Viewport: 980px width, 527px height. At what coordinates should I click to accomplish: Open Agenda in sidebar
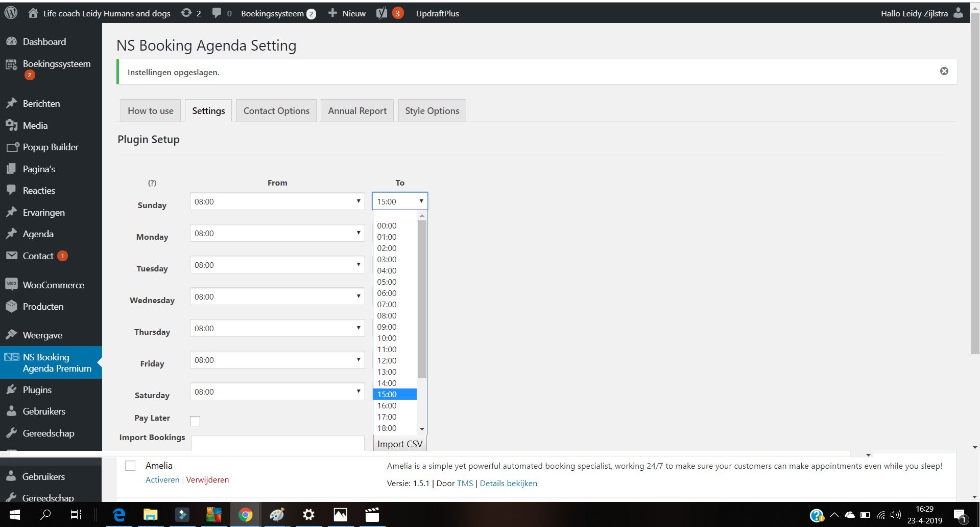pos(38,234)
